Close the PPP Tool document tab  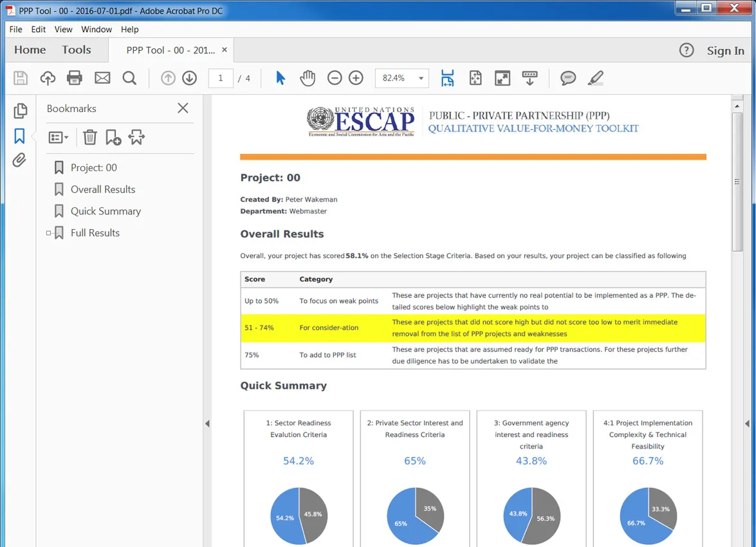click(x=224, y=50)
